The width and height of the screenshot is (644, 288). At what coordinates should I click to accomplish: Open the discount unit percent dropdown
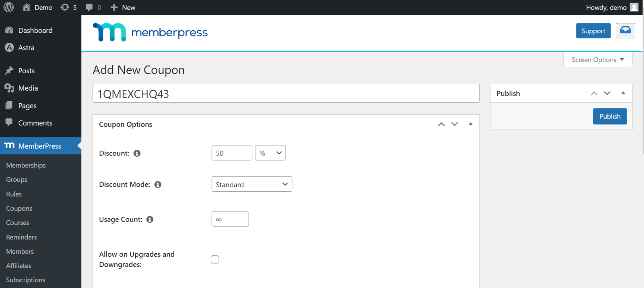(x=270, y=153)
